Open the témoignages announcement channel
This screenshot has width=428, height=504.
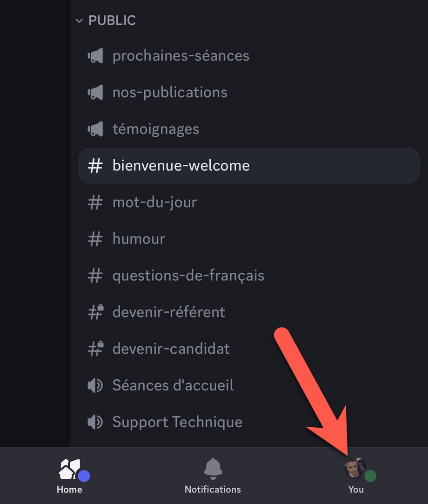coord(155,129)
